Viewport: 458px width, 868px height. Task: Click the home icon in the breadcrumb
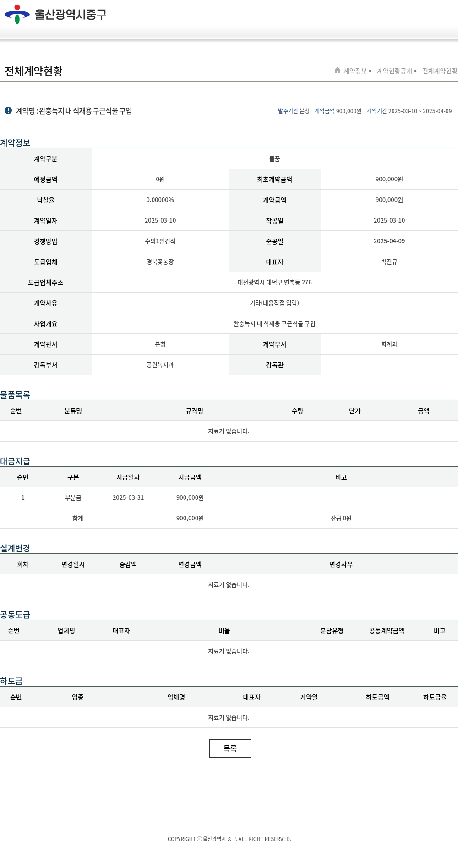[x=338, y=71]
